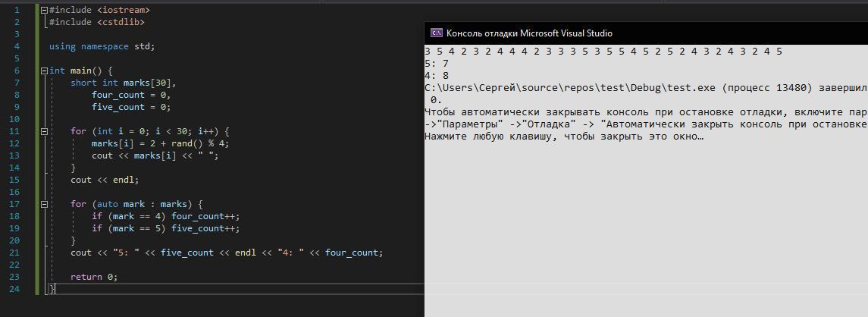The image size is (868, 317).
Task: Click the "4: 8" output line in console
Action: (437, 76)
